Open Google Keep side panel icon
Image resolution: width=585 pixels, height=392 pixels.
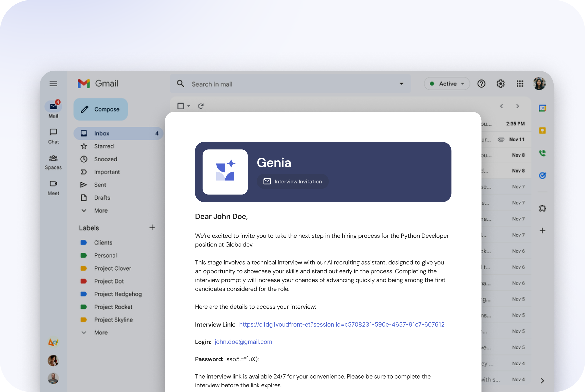point(542,131)
